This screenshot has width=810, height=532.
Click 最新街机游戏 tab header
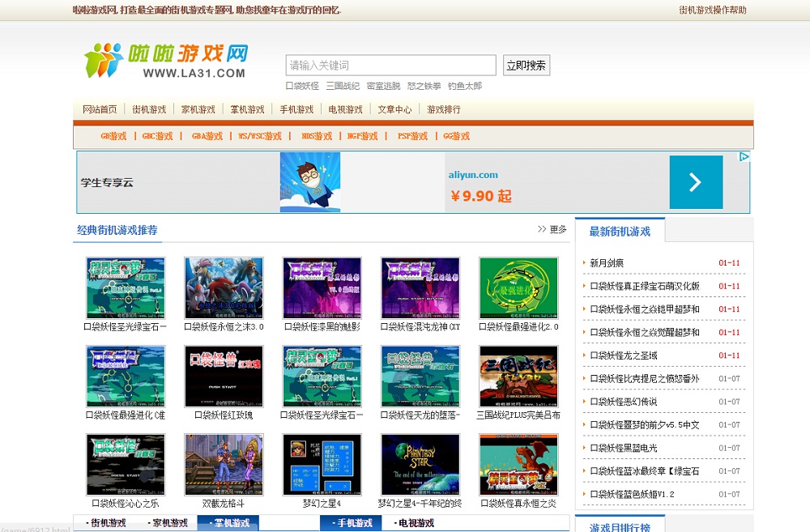click(620, 231)
